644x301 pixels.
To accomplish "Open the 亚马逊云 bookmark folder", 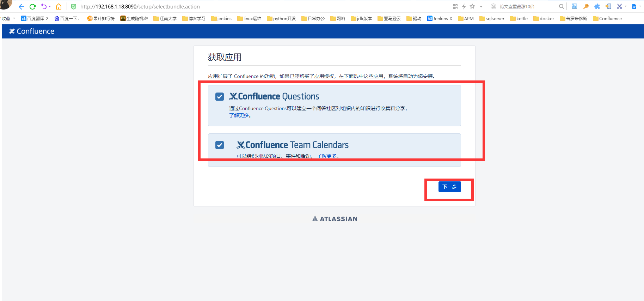I will [x=389, y=19].
